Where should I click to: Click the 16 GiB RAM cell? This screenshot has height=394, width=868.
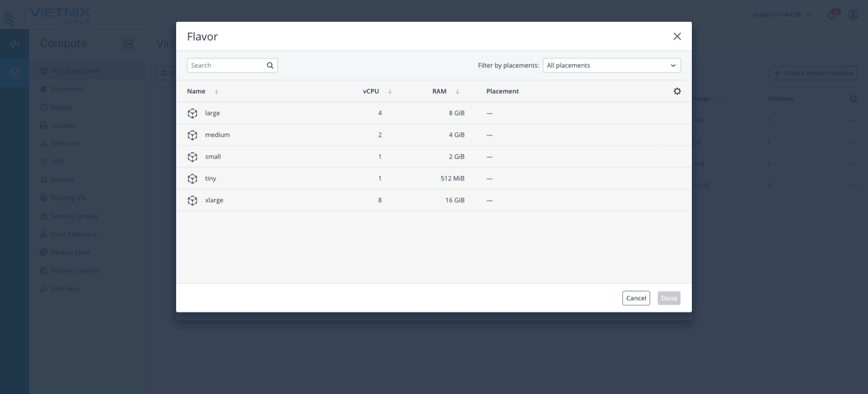[x=455, y=200]
